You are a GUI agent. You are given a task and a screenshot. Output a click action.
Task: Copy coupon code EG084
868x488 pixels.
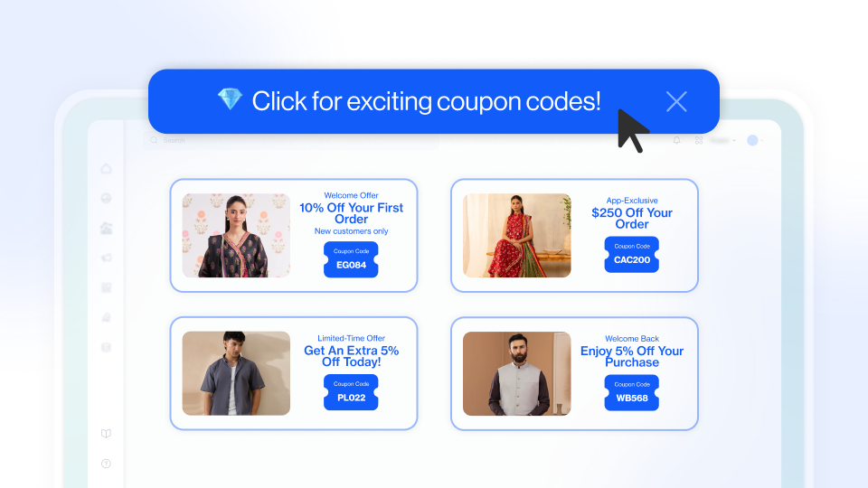coord(351,259)
